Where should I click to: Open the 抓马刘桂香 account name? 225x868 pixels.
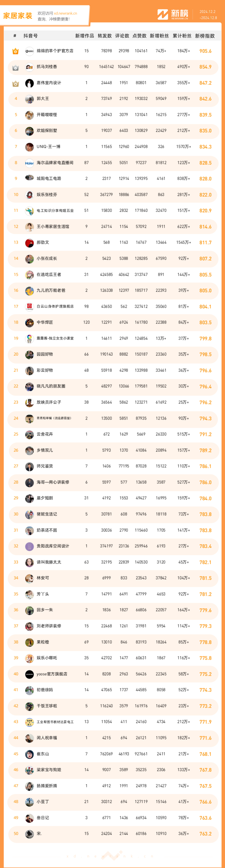47,67
